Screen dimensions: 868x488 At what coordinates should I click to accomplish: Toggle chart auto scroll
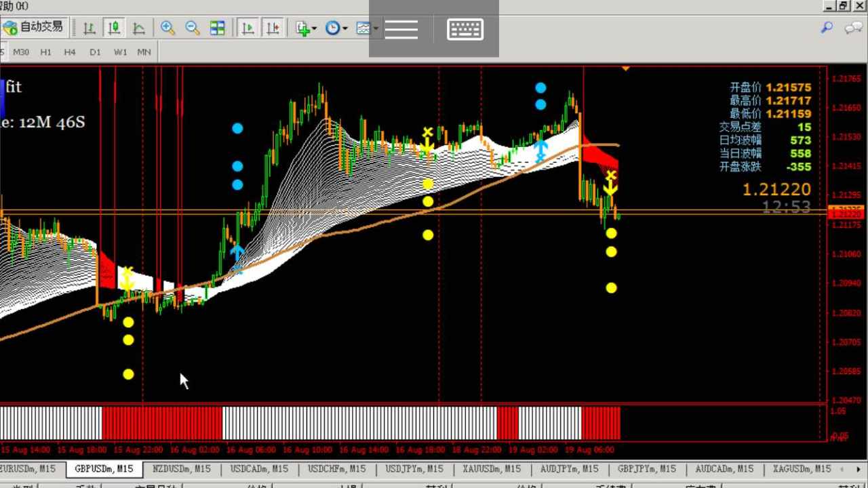[x=248, y=28]
